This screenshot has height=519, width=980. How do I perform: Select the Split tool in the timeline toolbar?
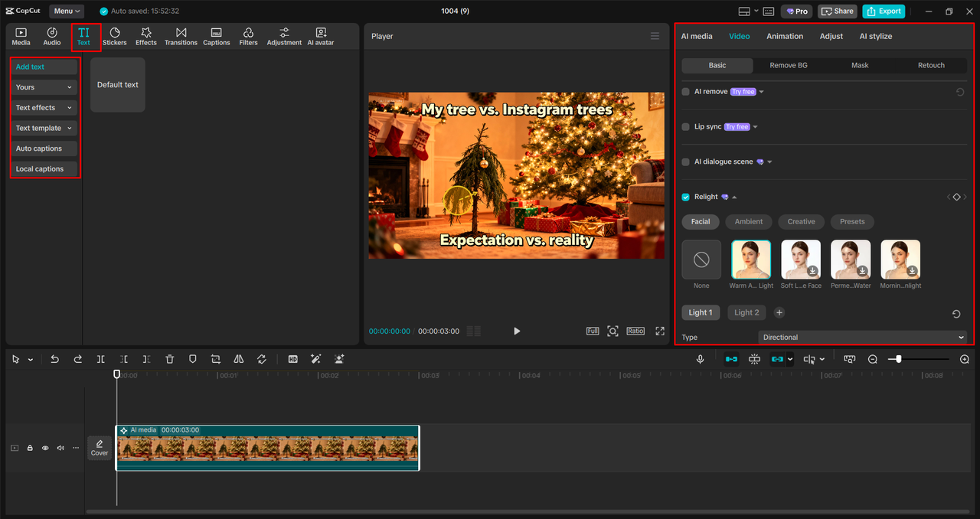(100, 359)
